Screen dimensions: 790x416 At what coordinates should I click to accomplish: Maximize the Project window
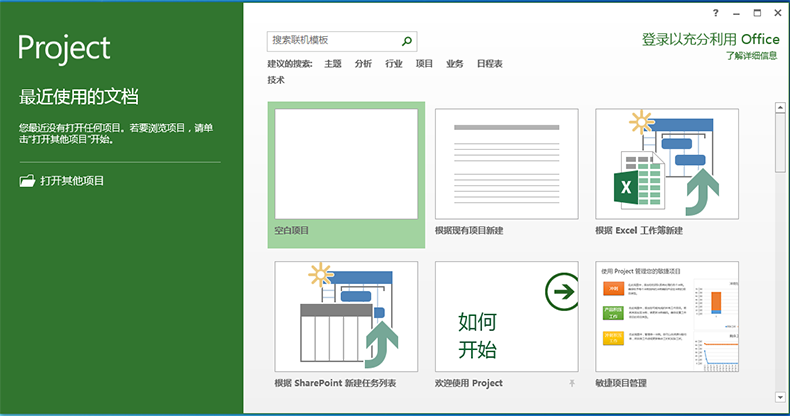[x=757, y=13]
